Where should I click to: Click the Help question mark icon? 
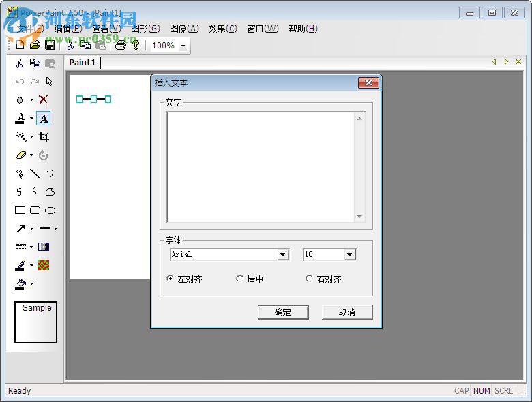(x=136, y=45)
